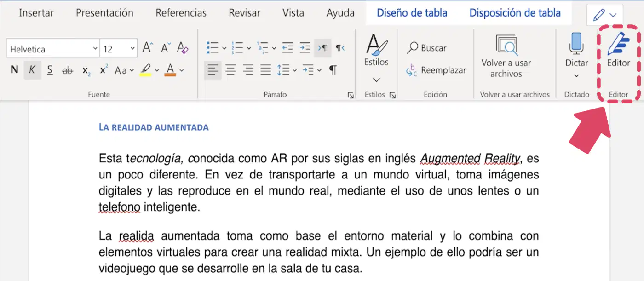Apply yellow text highlight color
644x281 pixels.
pyautogui.click(x=145, y=70)
